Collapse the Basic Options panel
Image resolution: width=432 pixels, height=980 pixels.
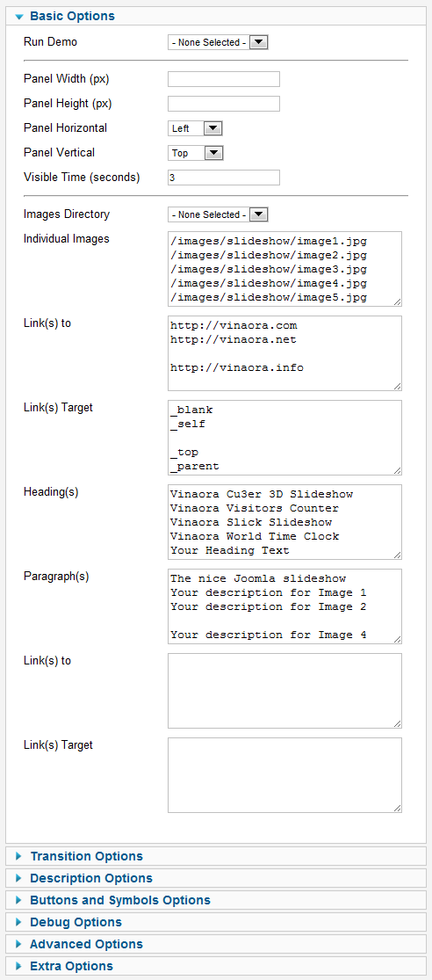[72, 16]
